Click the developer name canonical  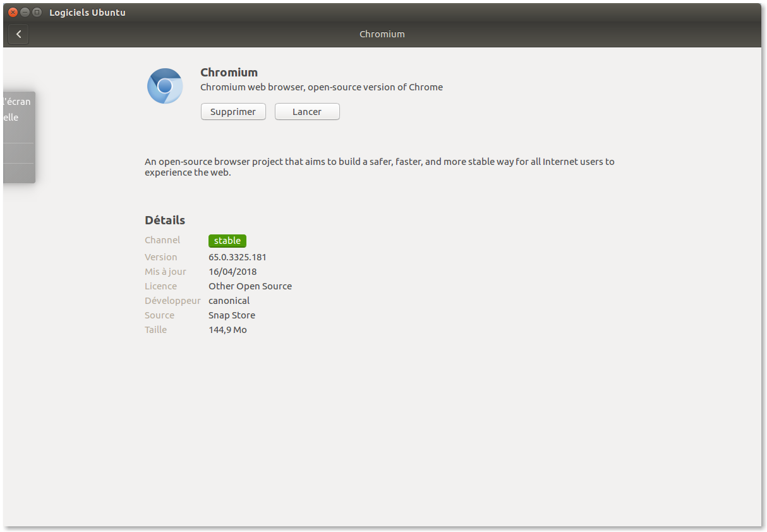pos(229,301)
